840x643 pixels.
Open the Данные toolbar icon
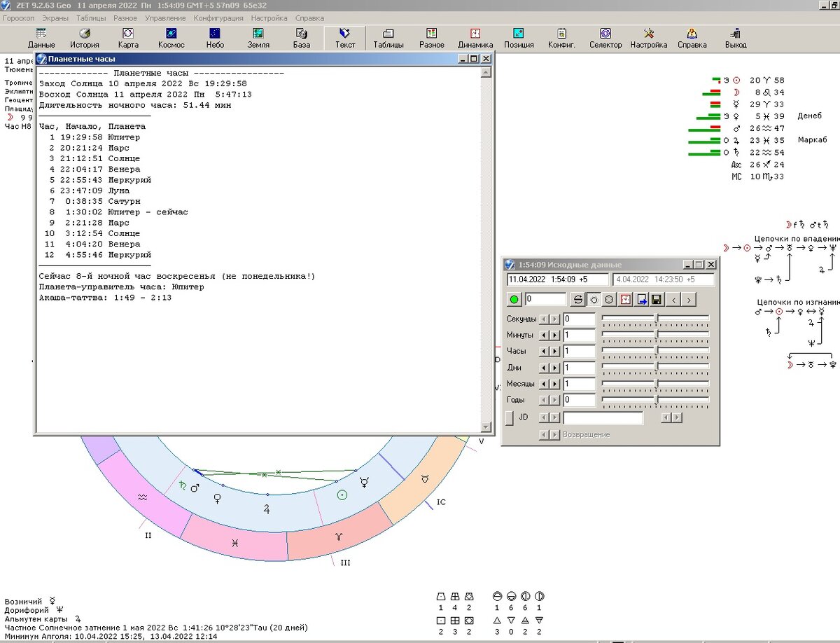pos(41,39)
